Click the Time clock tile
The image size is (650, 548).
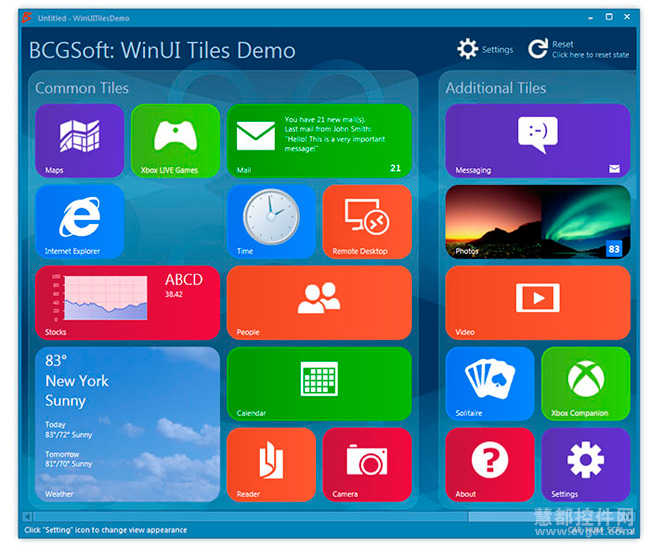click(x=271, y=222)
